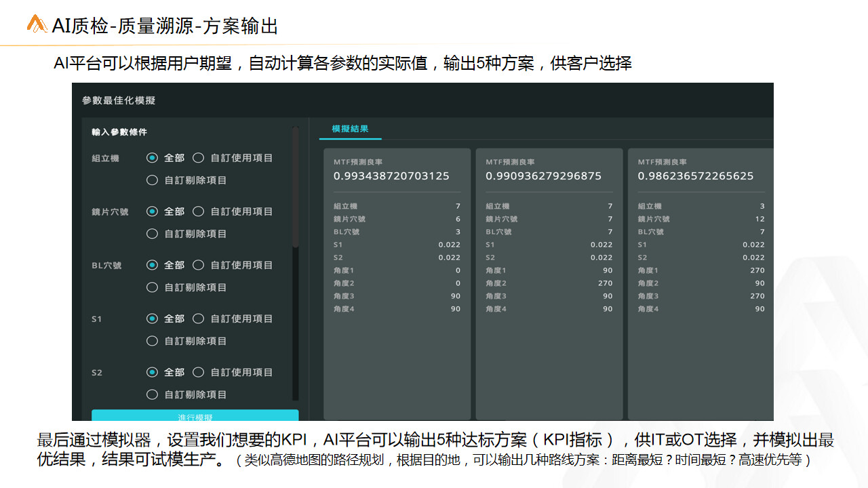The width and height of the screenshot is (868, 488).
Task: Click the slide title AI质检-质量溯源-方案输出
Action: 165,26
